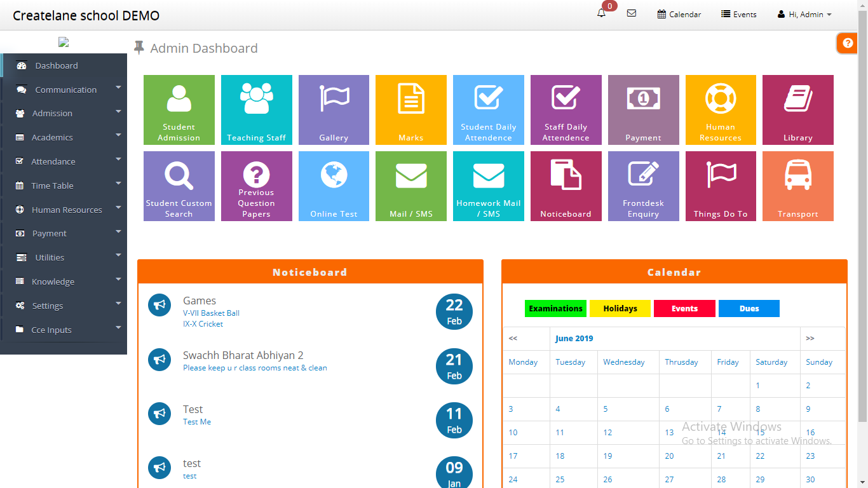Open the Library book tile
This screenshot has width=868, height=488.
point(797,110)
